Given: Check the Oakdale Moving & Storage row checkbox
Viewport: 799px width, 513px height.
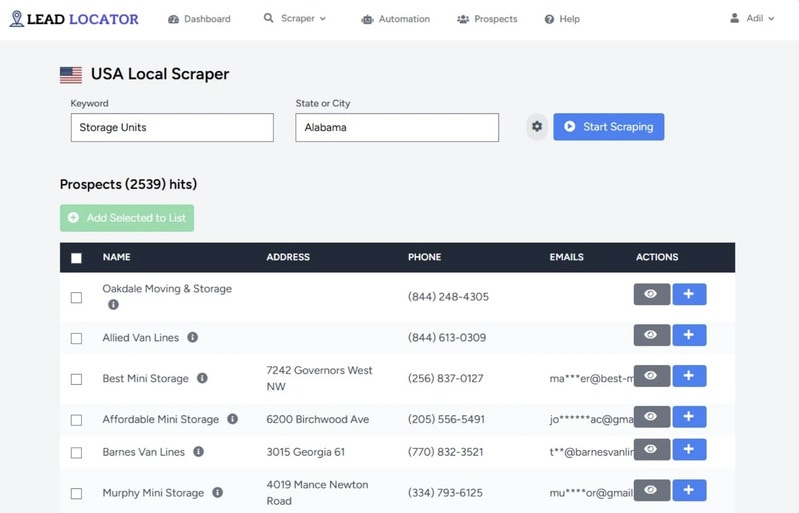Looking at the screenshot, I should click(77, 297).
